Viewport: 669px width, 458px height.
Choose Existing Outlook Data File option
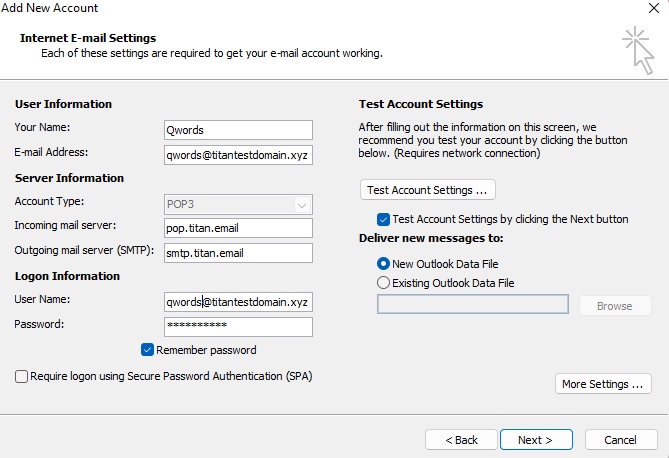click(x=384, y=283)
